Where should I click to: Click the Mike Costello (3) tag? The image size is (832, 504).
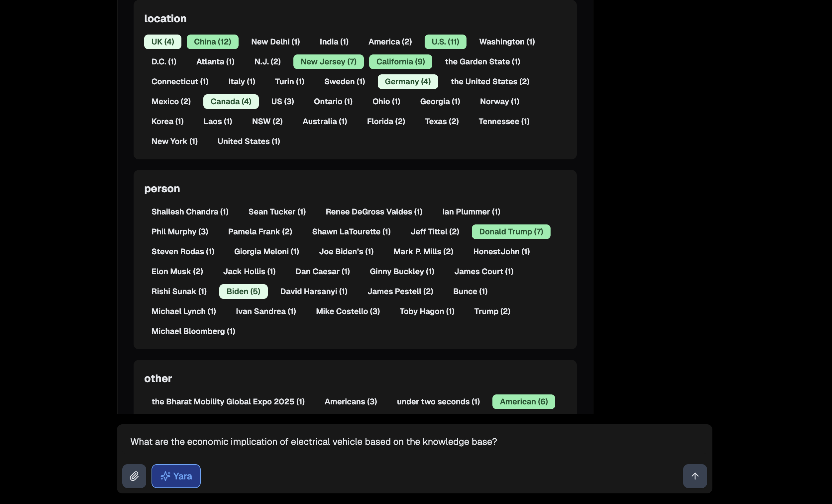click(x=348, y=311)
